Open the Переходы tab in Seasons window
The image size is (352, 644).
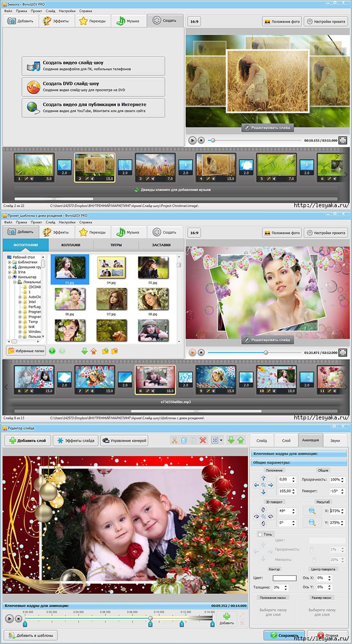[93, 21]
